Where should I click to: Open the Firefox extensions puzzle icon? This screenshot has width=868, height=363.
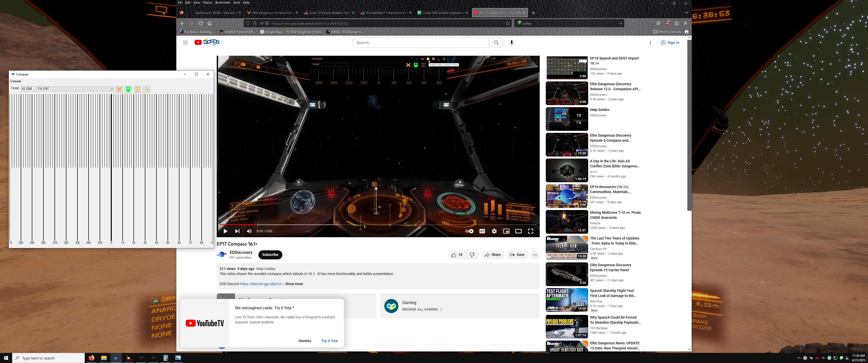pos(676,23)
